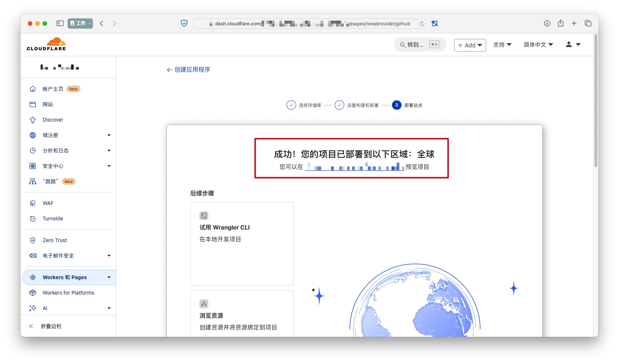Screen dimensions: 619x364
Task: Click the home icon for 帐户主页
Action: [33, 89]
